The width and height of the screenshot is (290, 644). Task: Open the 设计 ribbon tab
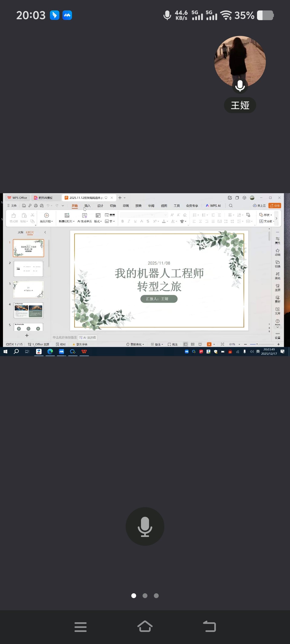100,206
